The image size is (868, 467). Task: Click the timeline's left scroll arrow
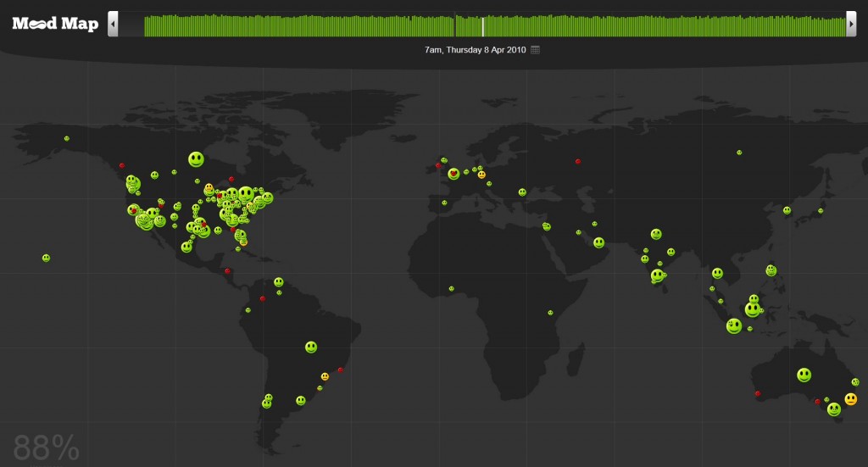113,24
